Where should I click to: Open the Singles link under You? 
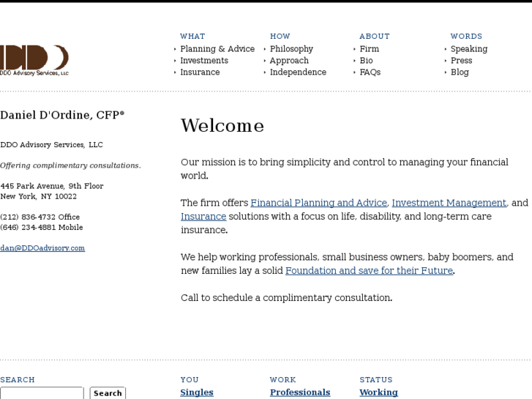tap(197, 392)
